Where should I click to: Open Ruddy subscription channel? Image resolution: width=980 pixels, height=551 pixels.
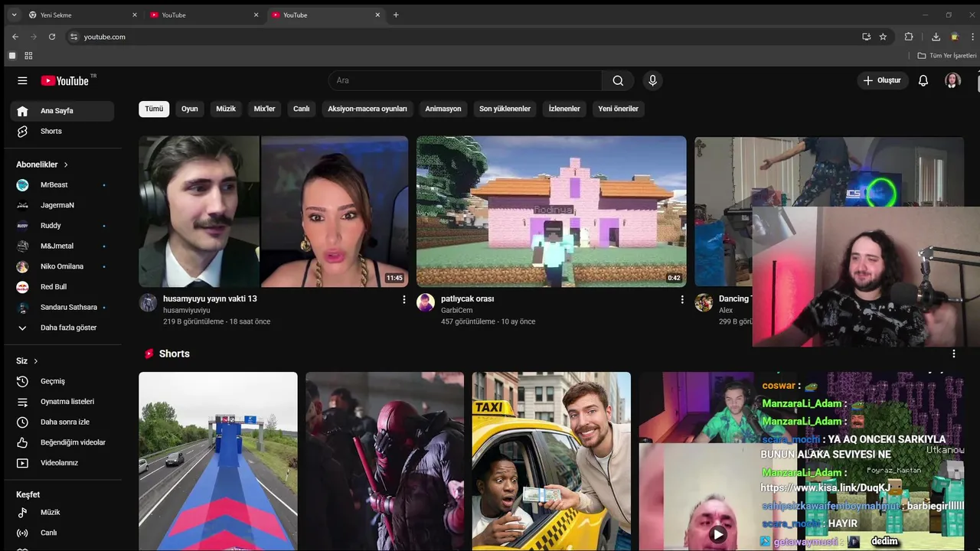[62, 226]
